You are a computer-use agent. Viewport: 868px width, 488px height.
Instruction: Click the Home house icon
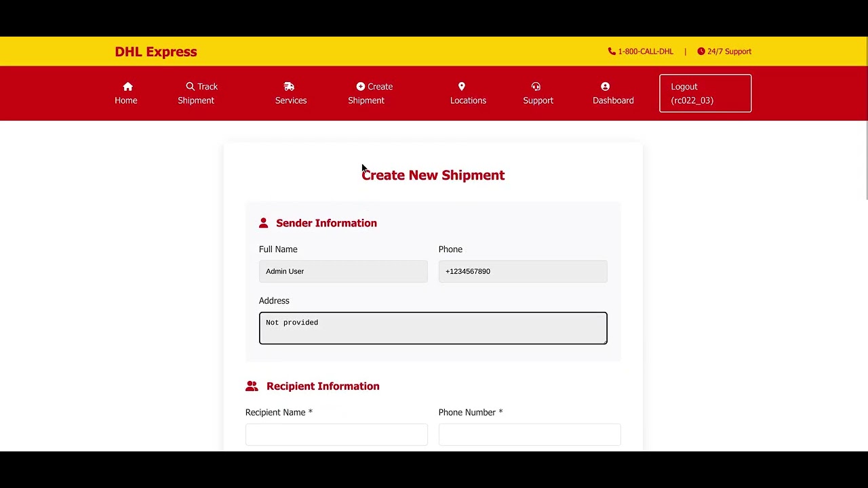(x=127, y=87)
